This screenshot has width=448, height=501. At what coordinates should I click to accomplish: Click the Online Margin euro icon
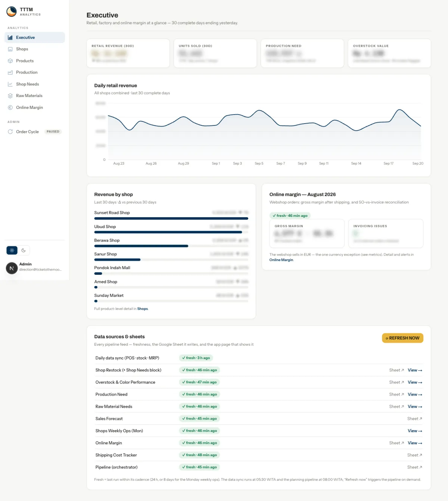[x=10, y=108]
